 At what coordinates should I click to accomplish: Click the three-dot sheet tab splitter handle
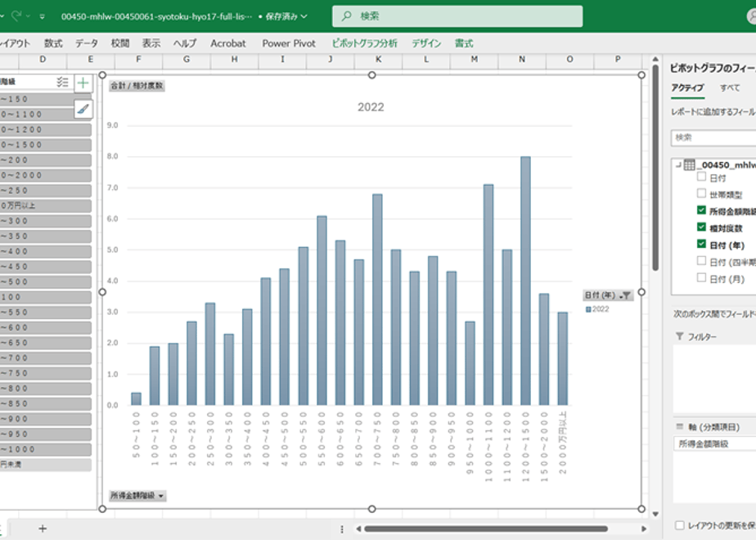[x=342, y=529]
